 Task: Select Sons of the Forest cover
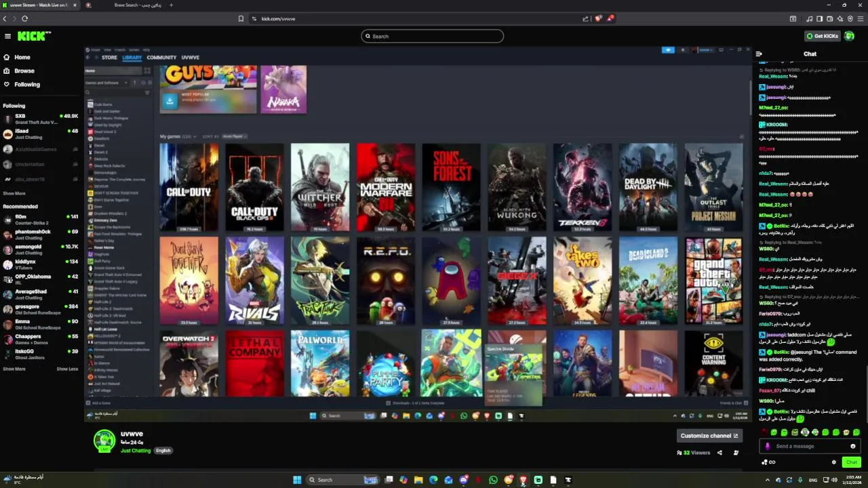click(451, 187)
